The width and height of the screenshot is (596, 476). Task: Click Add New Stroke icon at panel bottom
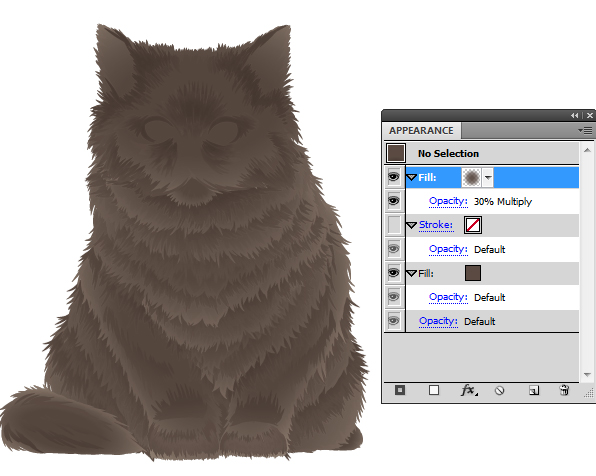(x=400, y=390)
